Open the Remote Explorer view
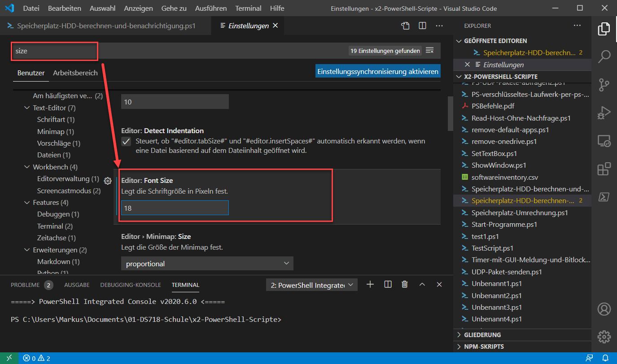The width and height of the screenshot is (617, 364). pos(604,141)
